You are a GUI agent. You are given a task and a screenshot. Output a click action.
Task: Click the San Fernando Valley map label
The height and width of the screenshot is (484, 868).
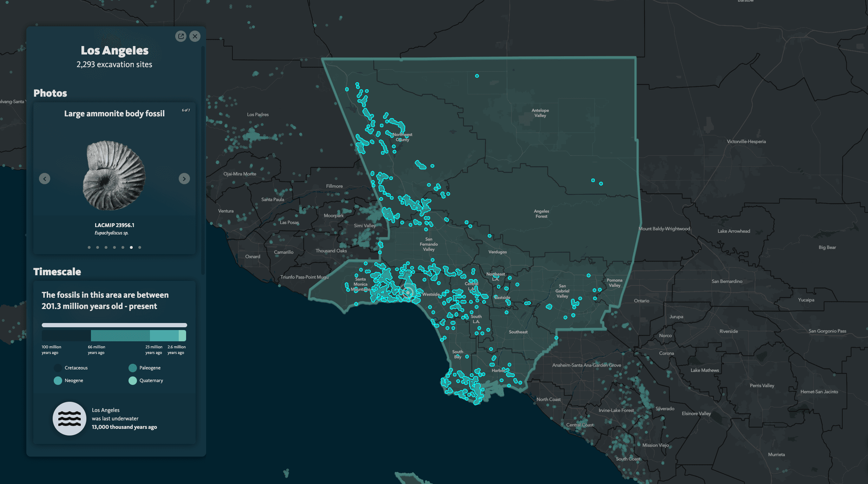click(429, 244)
